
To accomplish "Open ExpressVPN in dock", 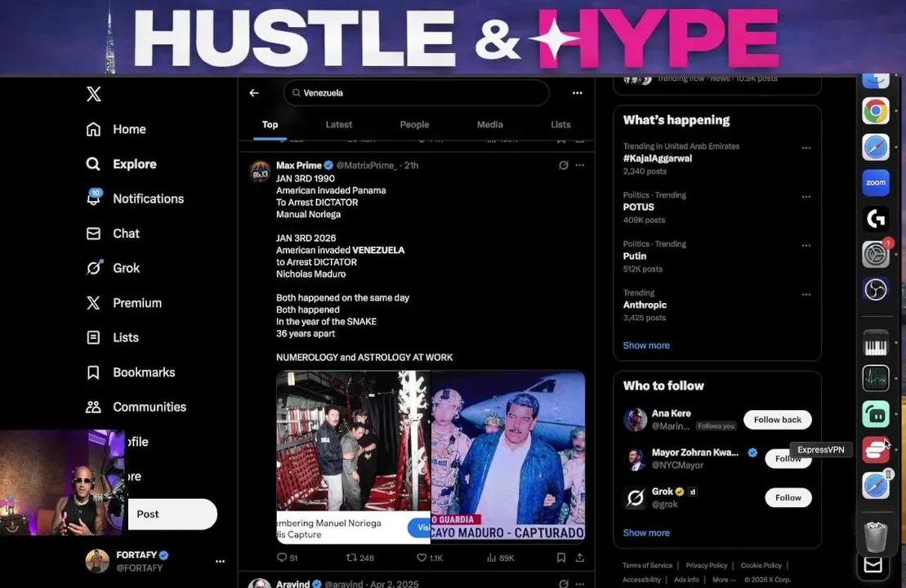I will pos(876,450).
